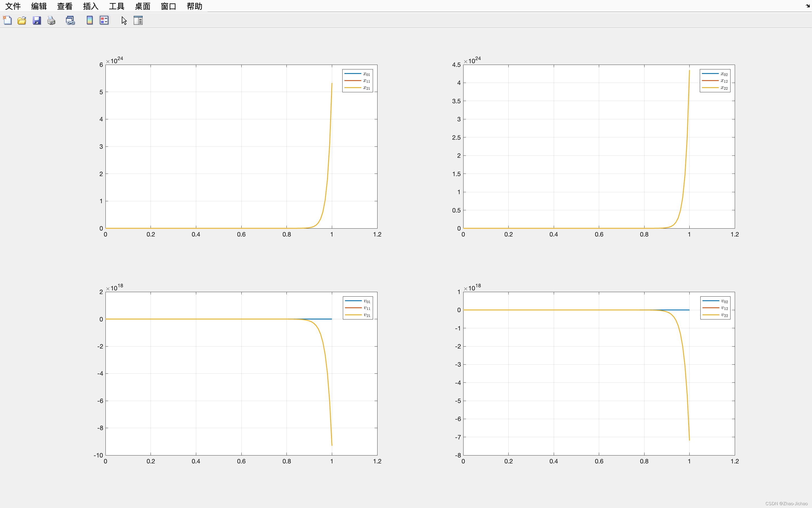This screenshot has width=812, height=508.
Task: Click the ×10^24 exponent label of top-left axes
Action: (114, 60)
